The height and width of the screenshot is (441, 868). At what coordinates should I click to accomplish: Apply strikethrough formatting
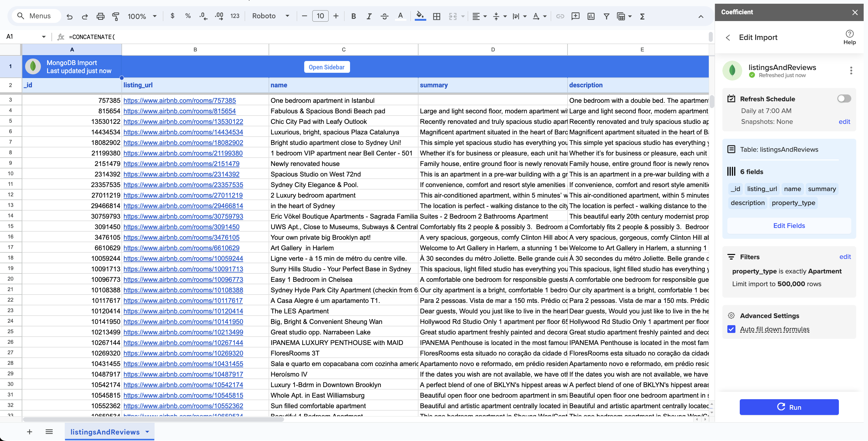pyautogui.click(x=384, y=16)
